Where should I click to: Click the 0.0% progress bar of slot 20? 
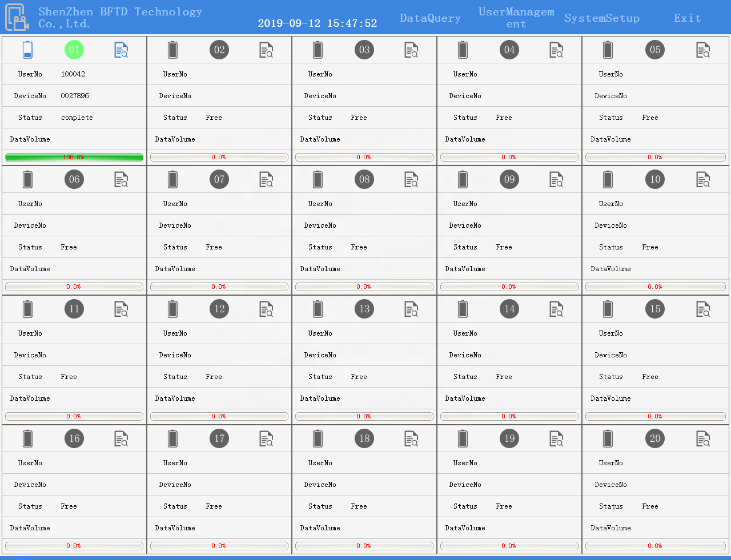pyautogui.click(x=655, y=546)
